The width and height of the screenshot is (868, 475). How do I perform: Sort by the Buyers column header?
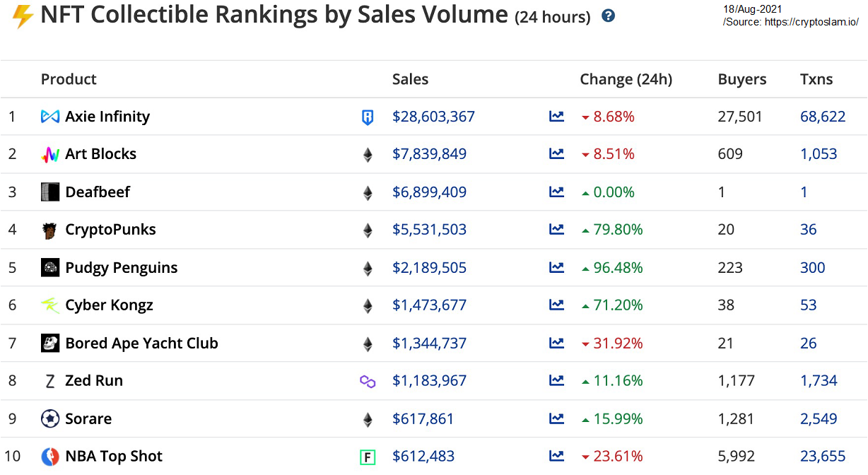[741, 79]
